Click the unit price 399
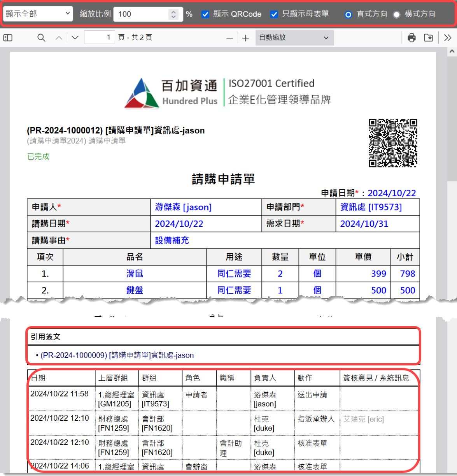Image resolution: width=457 pixels, height=476 pixels. (378, 274)
